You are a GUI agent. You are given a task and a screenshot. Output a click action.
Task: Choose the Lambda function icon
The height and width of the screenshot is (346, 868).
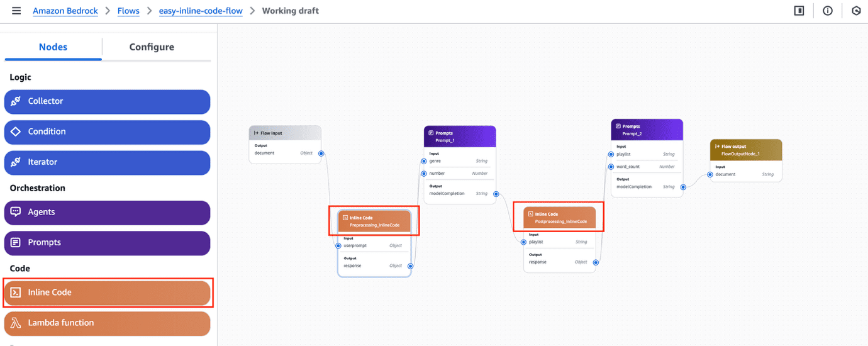pos(16,323)
